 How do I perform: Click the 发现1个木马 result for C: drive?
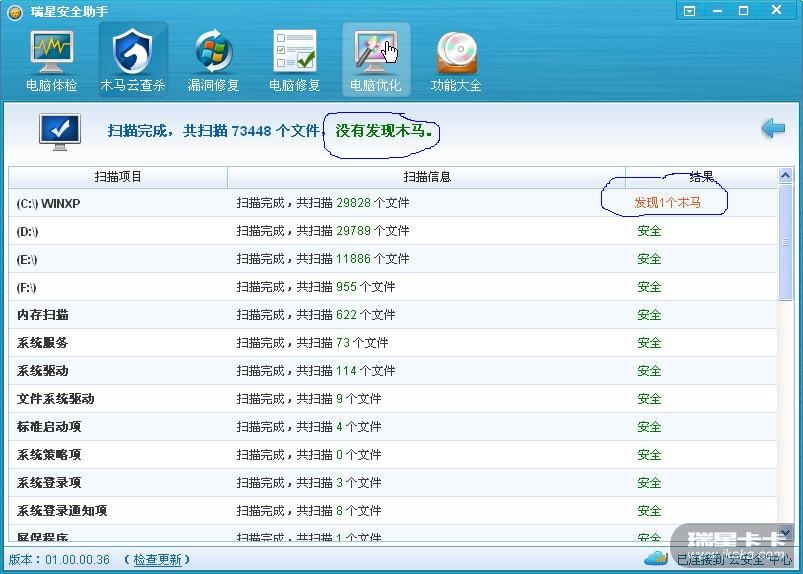[x=667, y=203]
